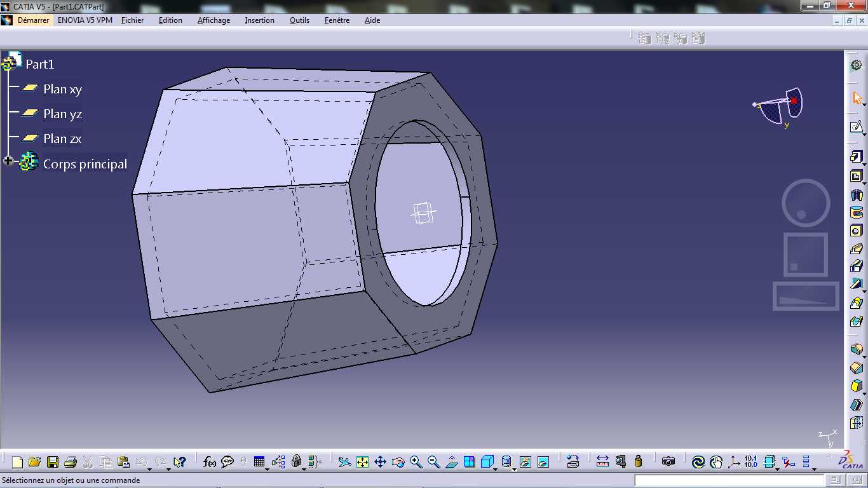This screenshot has height=488, width=868.
Task: Click the Zoom Out magnifier
Action: 434,462
